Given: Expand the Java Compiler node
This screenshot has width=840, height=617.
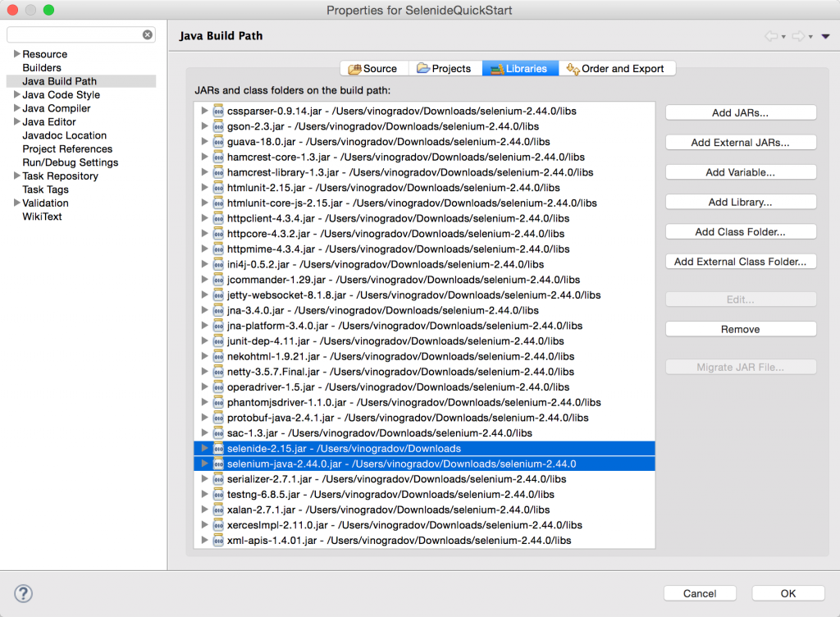Looking at the screenshot, I should [x=16, y=107].
